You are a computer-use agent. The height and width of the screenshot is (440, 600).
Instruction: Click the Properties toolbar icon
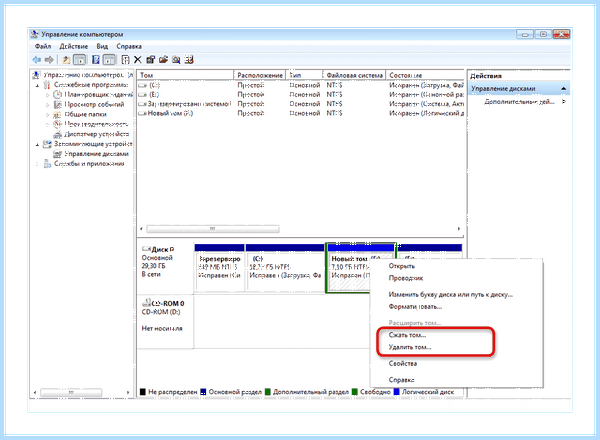151,60
